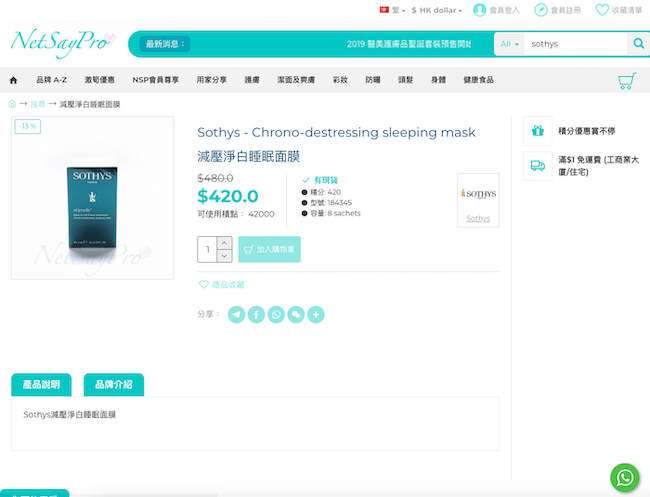Click the Sothys brand text link

pyautogui.click(x=478, y=218)
